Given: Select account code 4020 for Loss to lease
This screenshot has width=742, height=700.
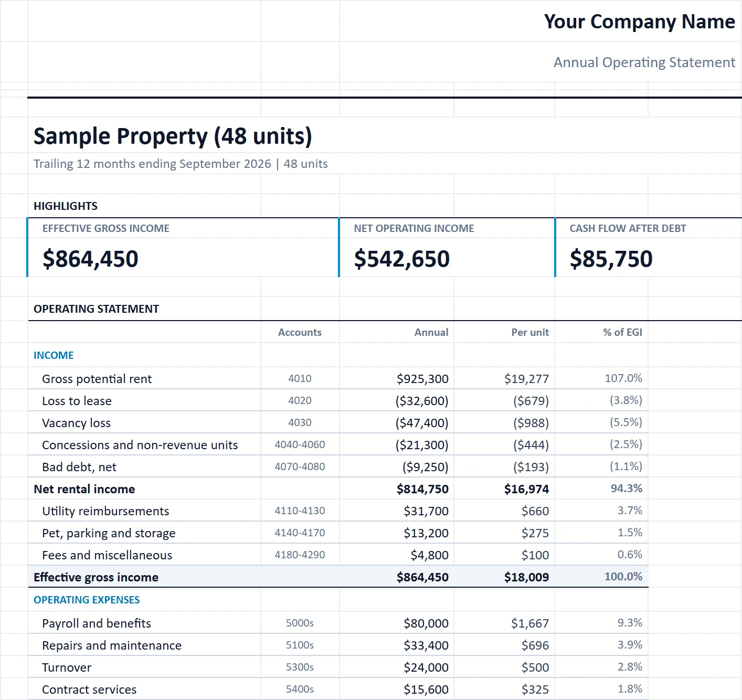Looking at the screenshot, I should point(300,400).
